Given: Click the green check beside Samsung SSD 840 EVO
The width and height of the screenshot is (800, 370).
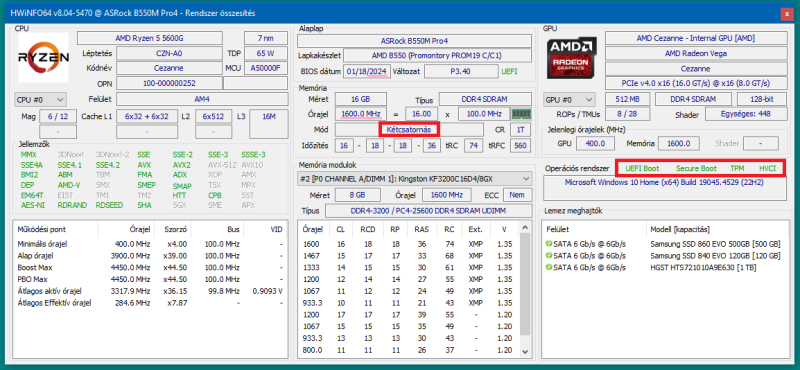Looking at the screenshot, I should 549,256.
